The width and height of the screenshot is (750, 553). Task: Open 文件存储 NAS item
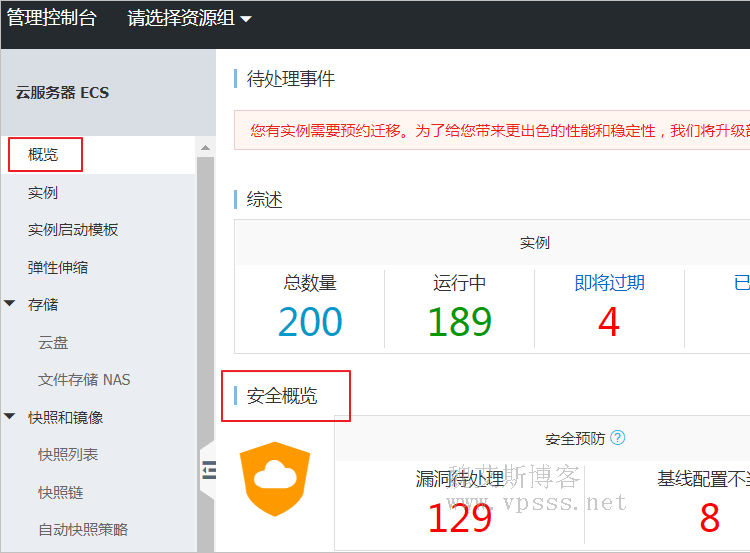pyautogui.click(x=84, y=380)
